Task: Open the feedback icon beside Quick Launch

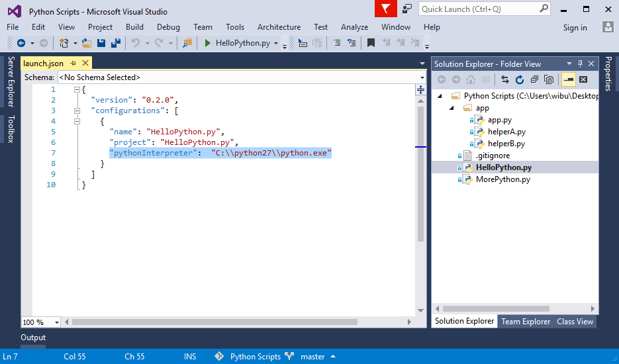Action: (x=407, y=9)
